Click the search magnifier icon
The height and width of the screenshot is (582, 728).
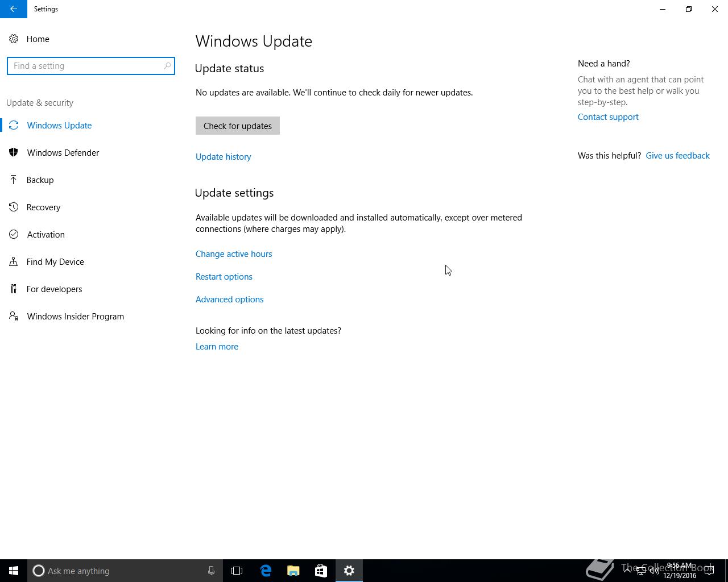[x=167, y=66]
